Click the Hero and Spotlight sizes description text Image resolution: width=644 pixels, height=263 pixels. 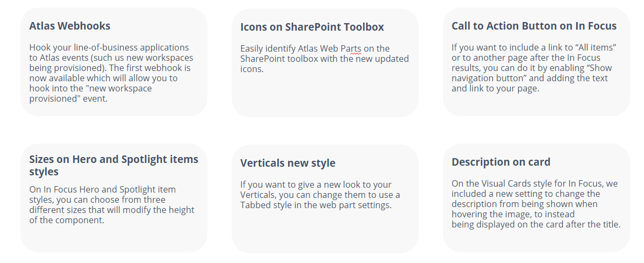coord(112,205)
